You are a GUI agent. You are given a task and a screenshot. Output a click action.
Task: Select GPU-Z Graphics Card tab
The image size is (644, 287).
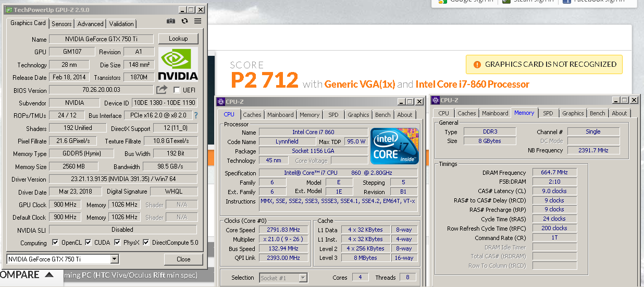coord(28,23)
